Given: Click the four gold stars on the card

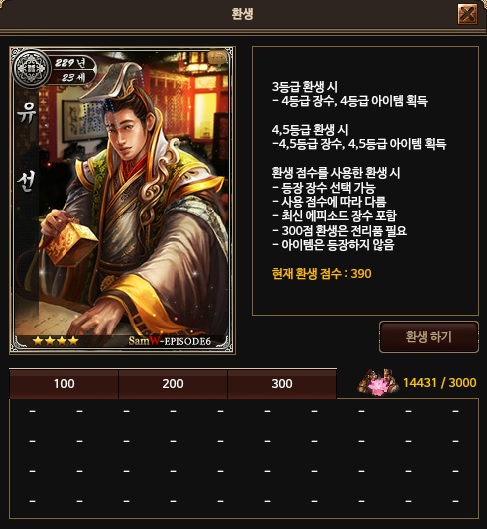Looking at the screenshot, I should 55,341.
